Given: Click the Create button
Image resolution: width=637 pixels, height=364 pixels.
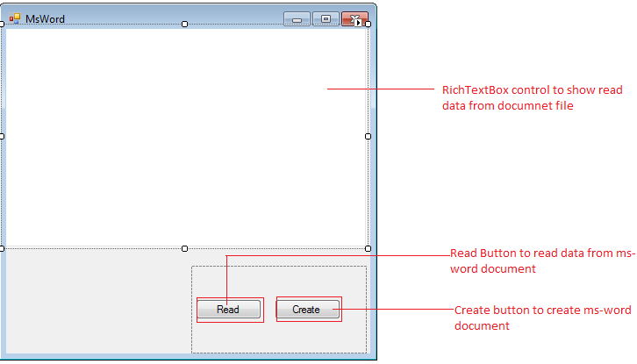Looking at the screenshot, I should (x=307, y=310).
